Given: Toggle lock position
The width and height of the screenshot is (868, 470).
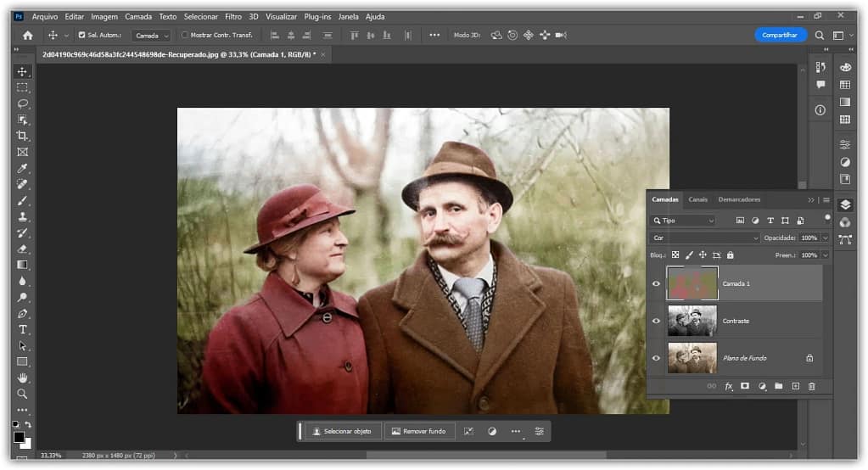Looking at the screenshot, I should tap(703, 255).
